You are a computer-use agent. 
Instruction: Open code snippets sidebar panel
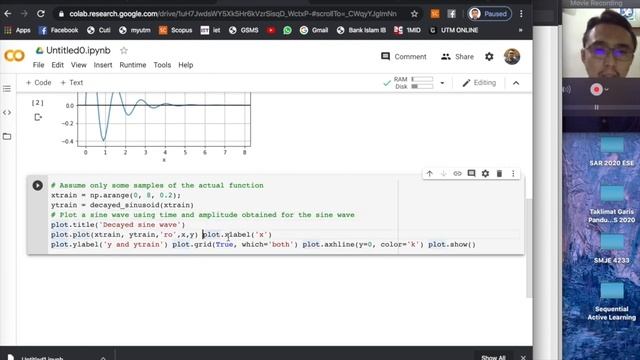pyautogui.click(x=7, y=112)
